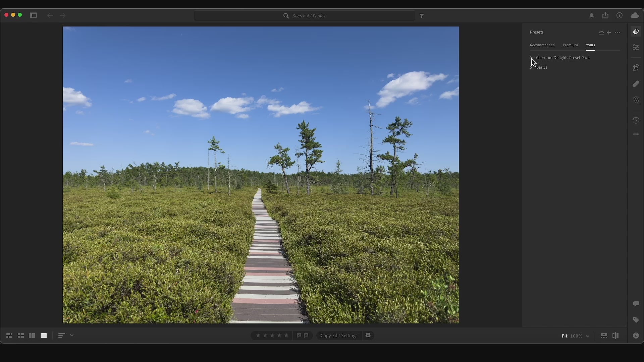This screenshot has height=362, width=644.
Task: Open the Masking tool
Action: pos(636,100)
